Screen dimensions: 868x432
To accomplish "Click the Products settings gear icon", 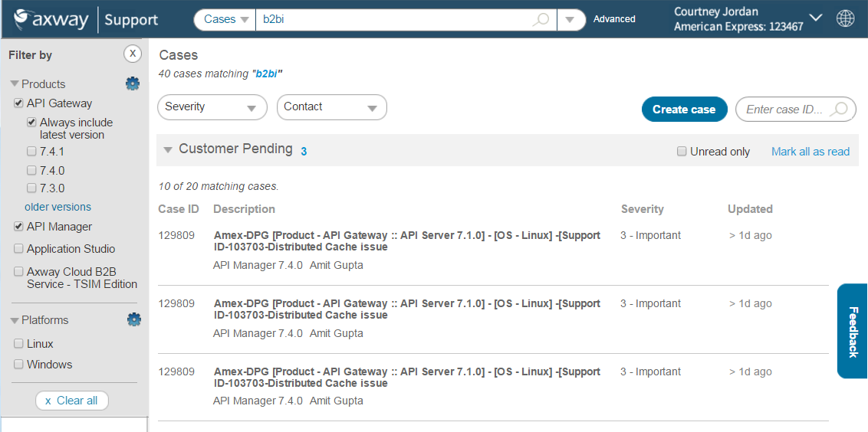I will [x=133, y=83].
